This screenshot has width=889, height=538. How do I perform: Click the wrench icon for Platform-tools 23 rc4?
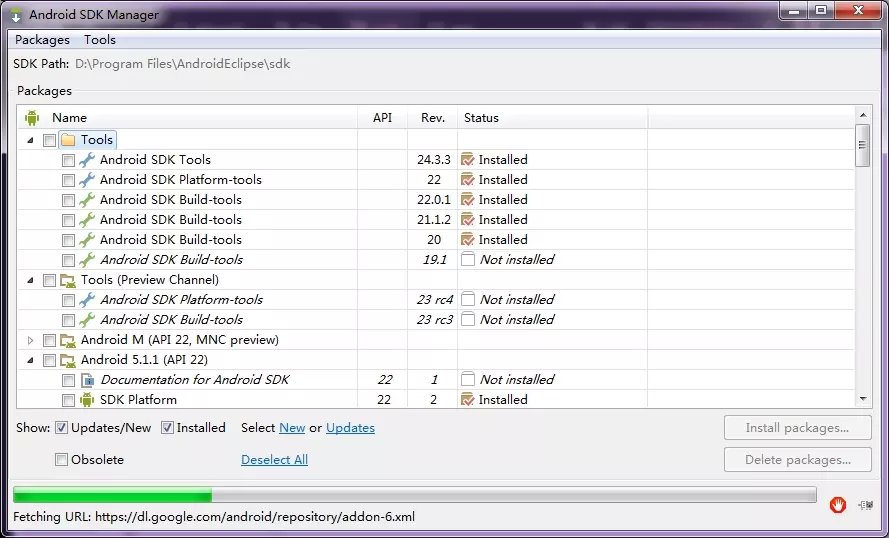(x=87, y=299)
